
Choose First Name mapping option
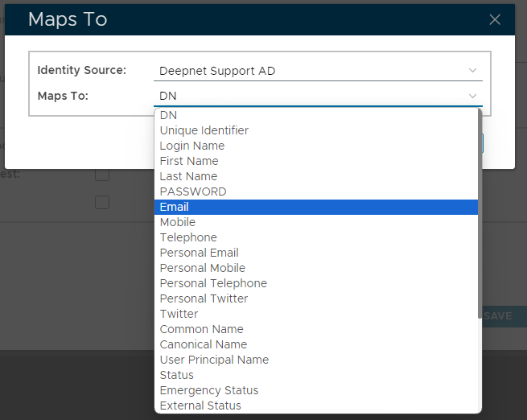click(x=189, y=161)
